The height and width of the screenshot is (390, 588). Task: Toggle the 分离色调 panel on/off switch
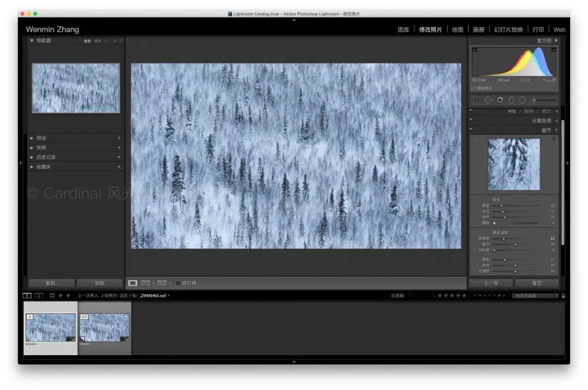click(471, 120)
